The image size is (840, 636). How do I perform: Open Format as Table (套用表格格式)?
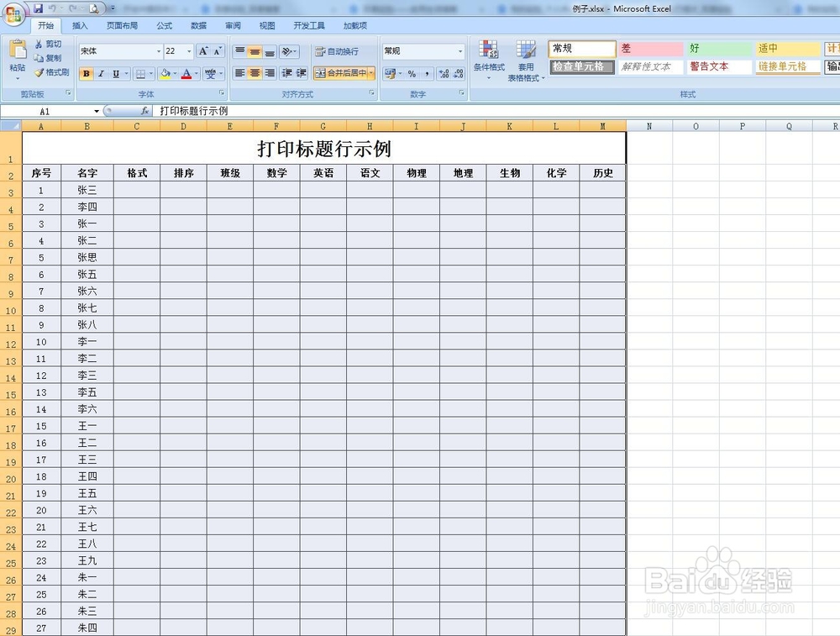(526, 60)
